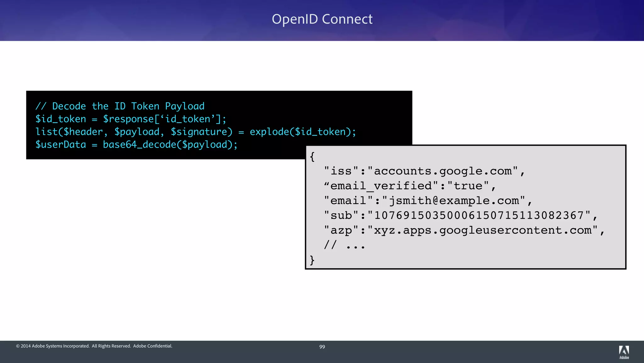
Task: Click the '© 2014 Adobe Systems Incorporated' copyright notice
Action: (94, 346)
